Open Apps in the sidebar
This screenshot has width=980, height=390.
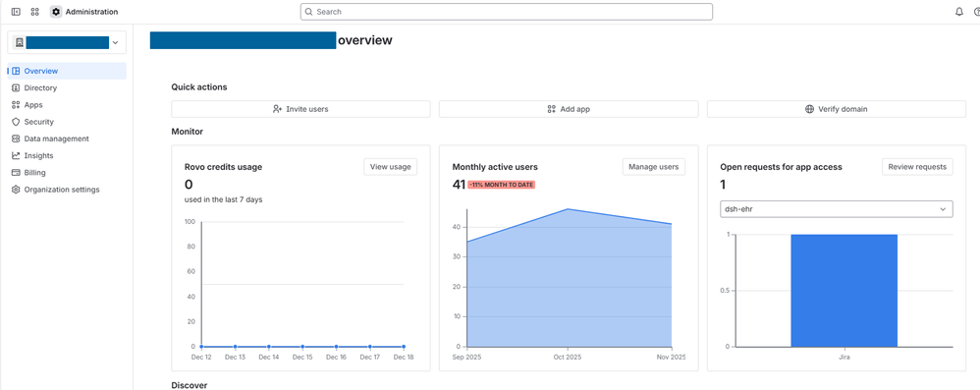(x=67, y=105)
